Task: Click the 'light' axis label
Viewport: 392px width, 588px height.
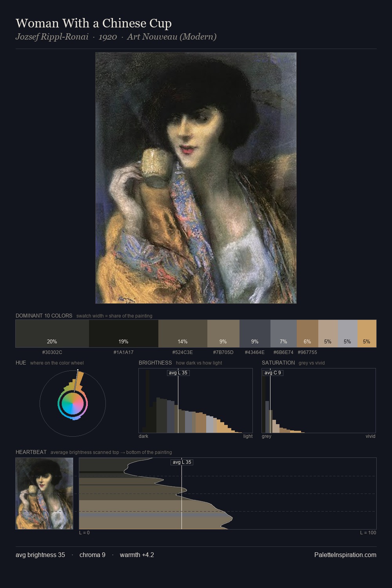Action: coord(248,436)
